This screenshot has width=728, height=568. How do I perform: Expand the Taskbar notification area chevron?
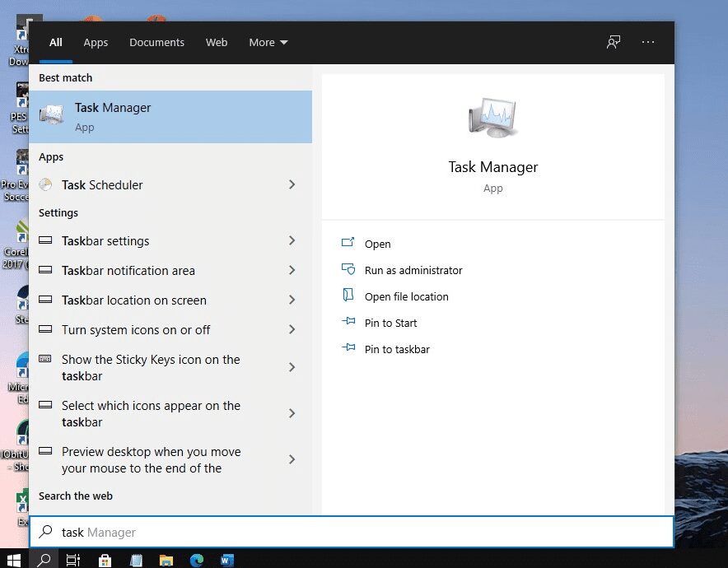292,270
